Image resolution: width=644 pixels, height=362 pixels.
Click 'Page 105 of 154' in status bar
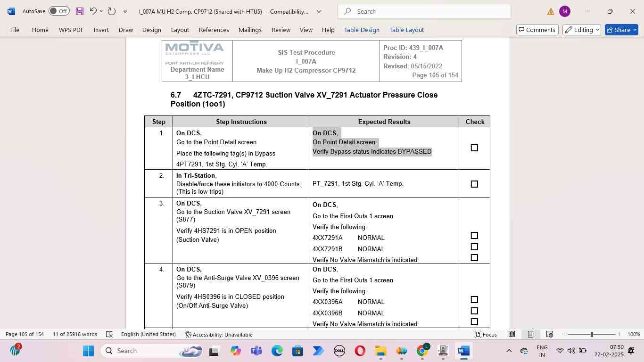pyautogui.click(x=25, y=334)
